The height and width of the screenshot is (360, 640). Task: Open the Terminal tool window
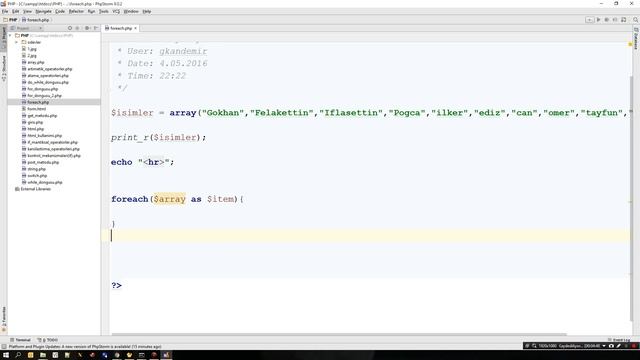(x=20, y=340)
